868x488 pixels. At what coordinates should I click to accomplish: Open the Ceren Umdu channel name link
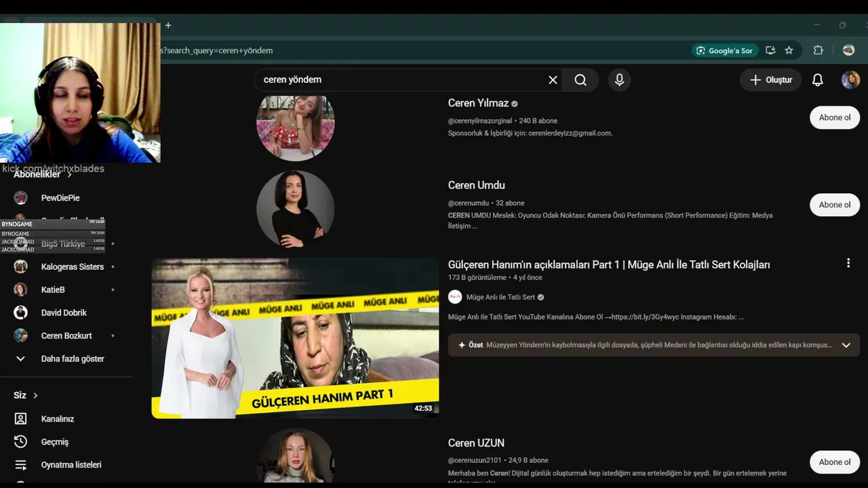pos(476,186)
